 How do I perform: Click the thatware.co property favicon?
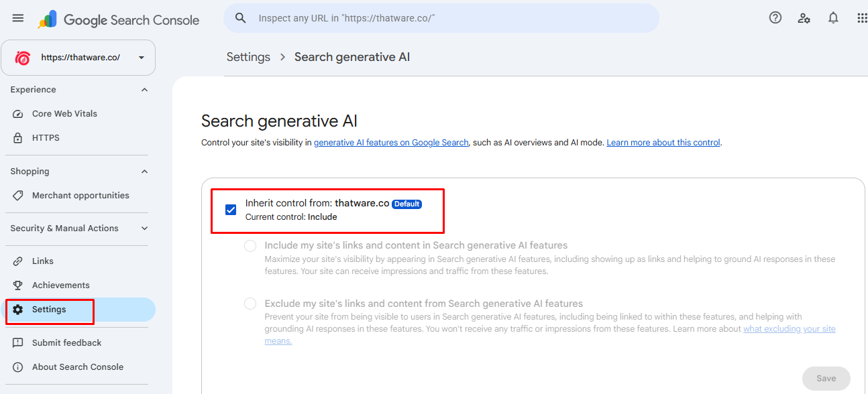23,58
